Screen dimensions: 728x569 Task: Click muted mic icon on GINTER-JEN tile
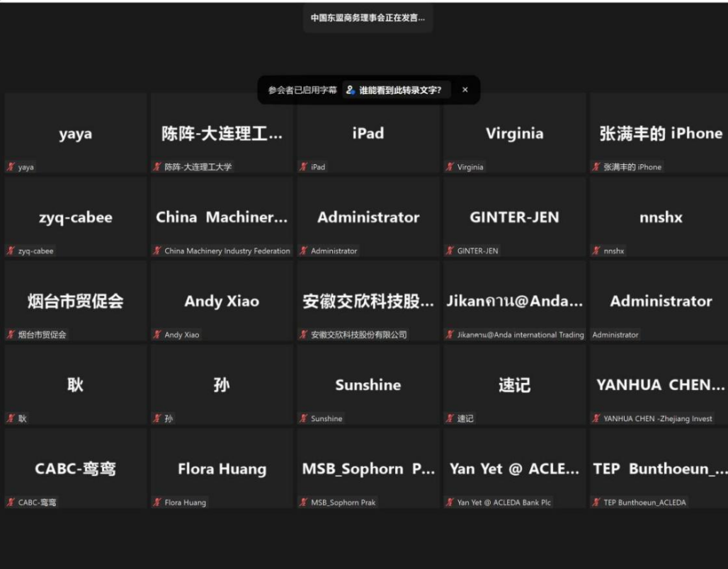pyautogui.click(x=450, y=251)
